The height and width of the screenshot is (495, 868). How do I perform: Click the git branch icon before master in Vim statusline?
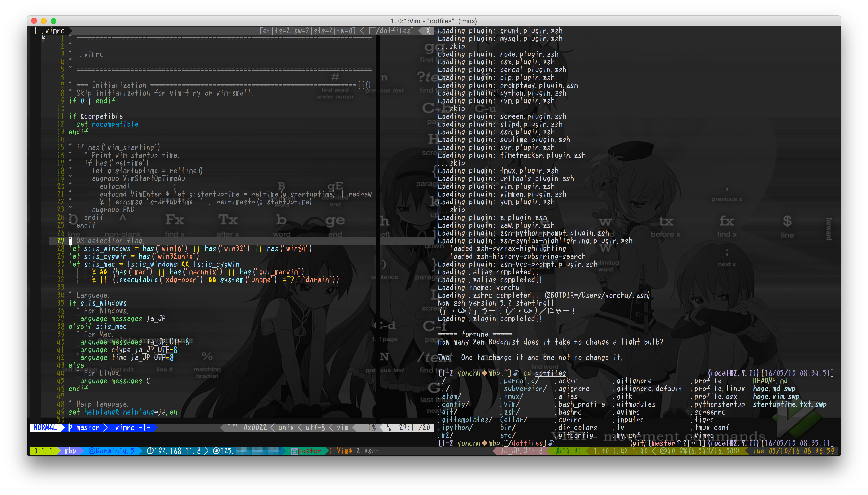pos(70,428)
